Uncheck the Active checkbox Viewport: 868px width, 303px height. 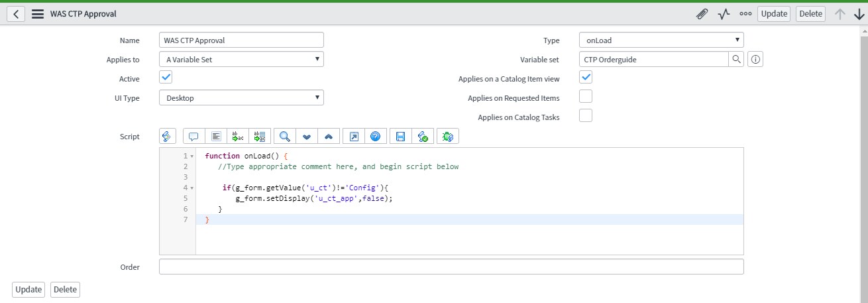tap(166, 78)
